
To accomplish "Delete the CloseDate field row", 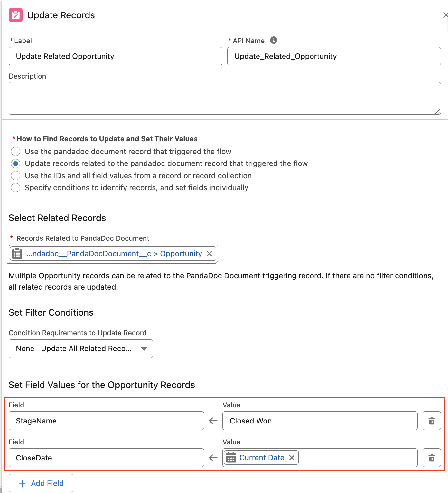I will 432,458.
